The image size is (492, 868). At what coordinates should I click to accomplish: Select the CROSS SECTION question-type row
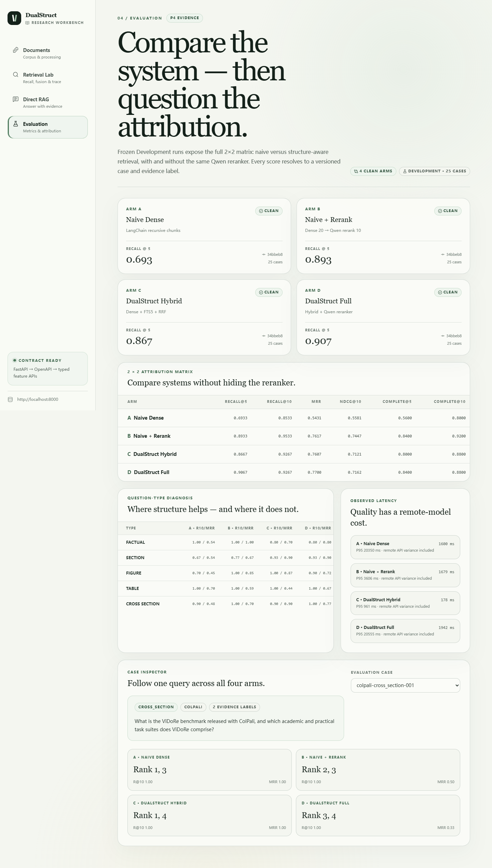tap(225, 604)
